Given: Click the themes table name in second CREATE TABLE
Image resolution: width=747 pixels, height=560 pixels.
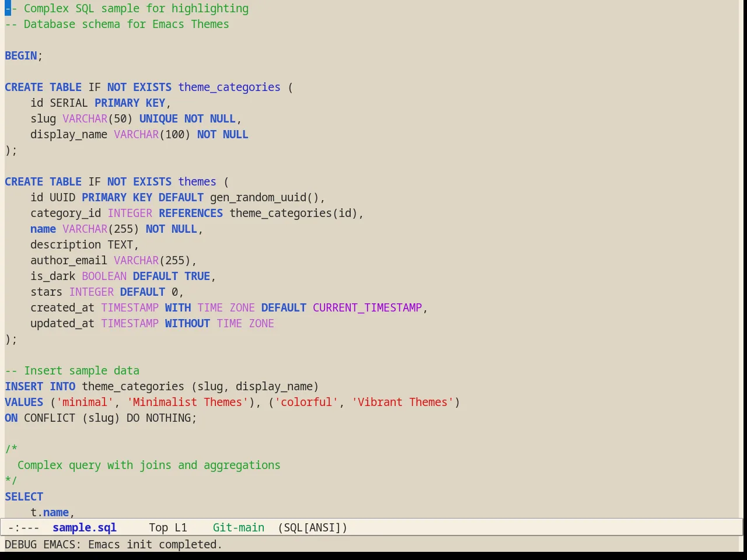Looking at the screenshot, I should [x=197, y=181].
